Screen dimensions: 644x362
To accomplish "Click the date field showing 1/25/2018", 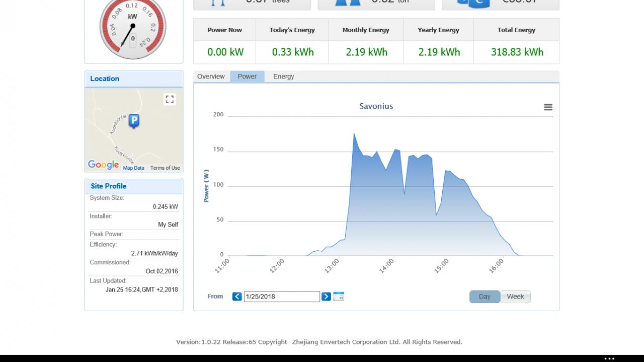I will (282, 297).
